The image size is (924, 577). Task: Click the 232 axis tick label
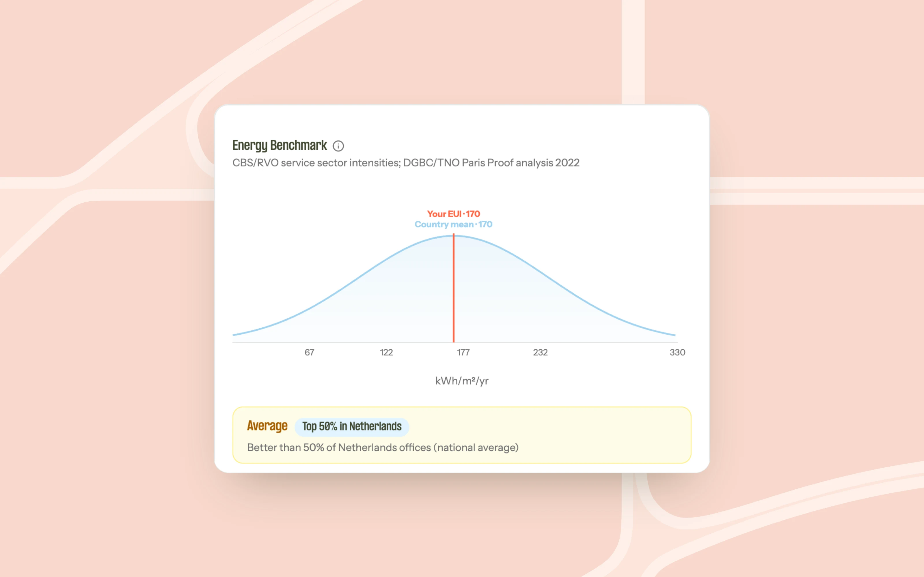pyautogui.click(x=540, y=352)
